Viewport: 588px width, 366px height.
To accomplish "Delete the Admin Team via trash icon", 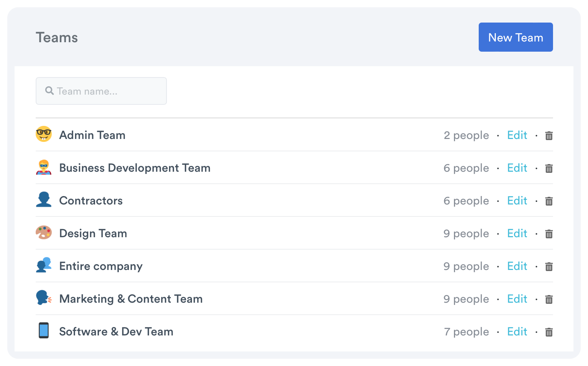I will [549, 136].
